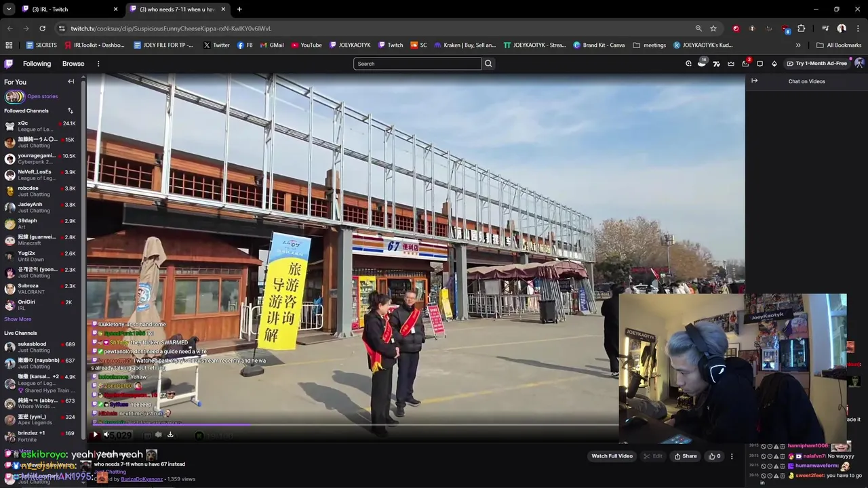Bookmark this page with star icon
Image resolution: width=868 pixels, height=488 pixels.
click(x=713, y=28)
